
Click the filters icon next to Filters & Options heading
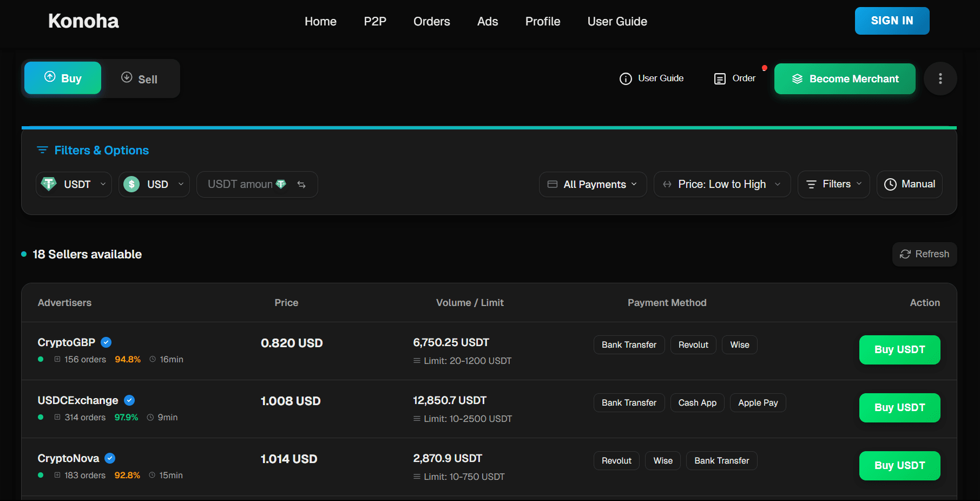(x=42, y=150)
